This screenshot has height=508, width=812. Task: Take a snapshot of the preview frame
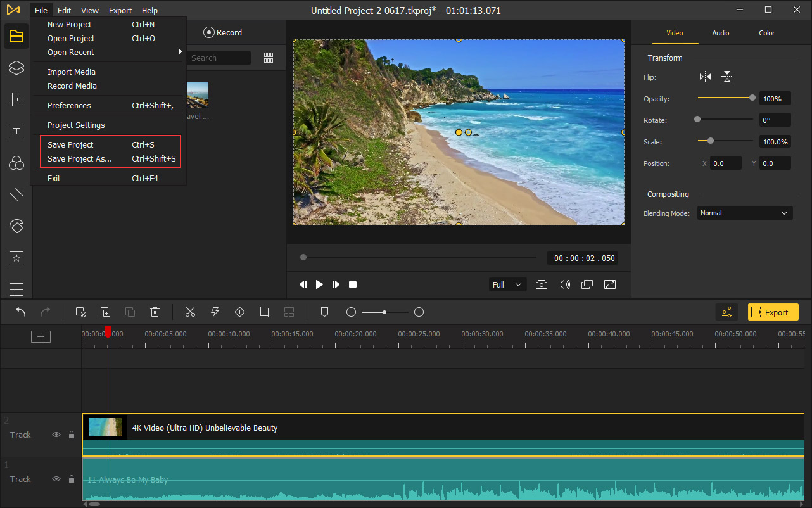(x=542, y=284)
